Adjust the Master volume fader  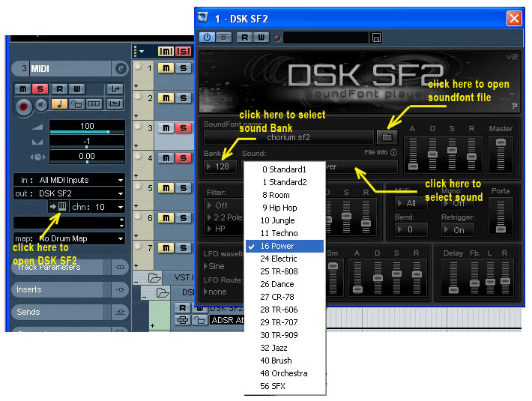(501, 142)
